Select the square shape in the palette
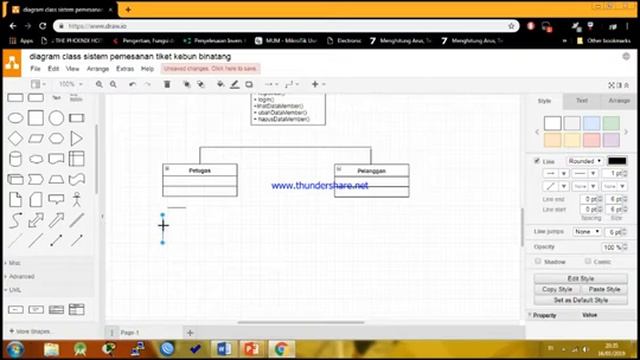The image size is (640, 360). (36, 118)
